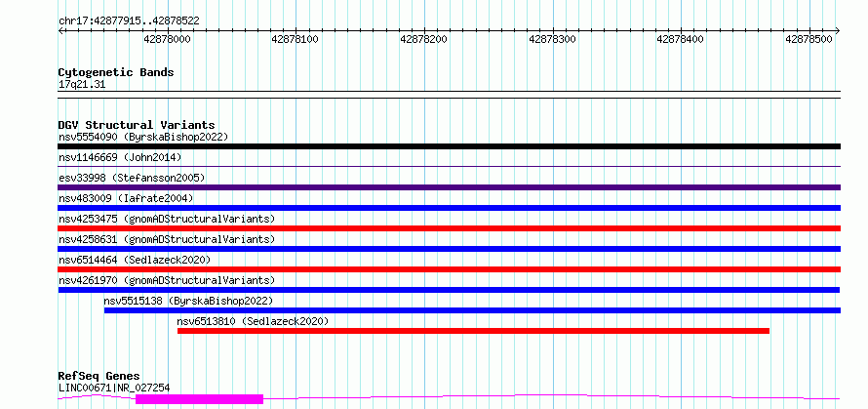Select the Cytogenetic Bands track title
This screenshot has width=868, height=409.
[116, 72]
